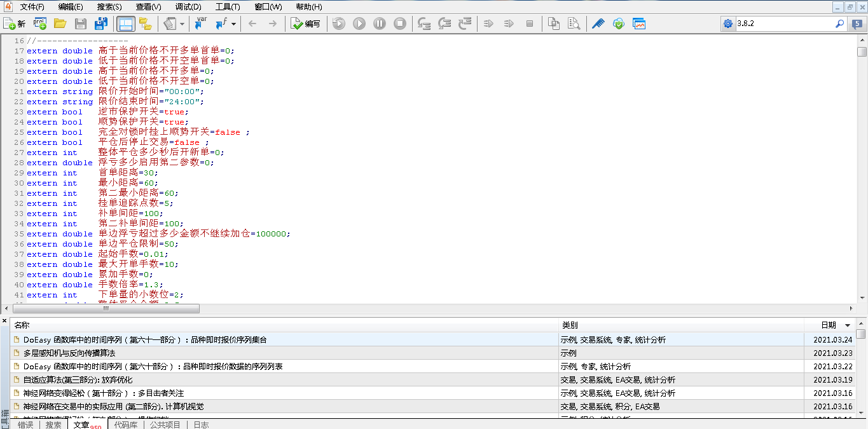The width and height of the screenshot is (868, 429).
Task: Click the find in files magnifier icon
Action: pos(574,24)
